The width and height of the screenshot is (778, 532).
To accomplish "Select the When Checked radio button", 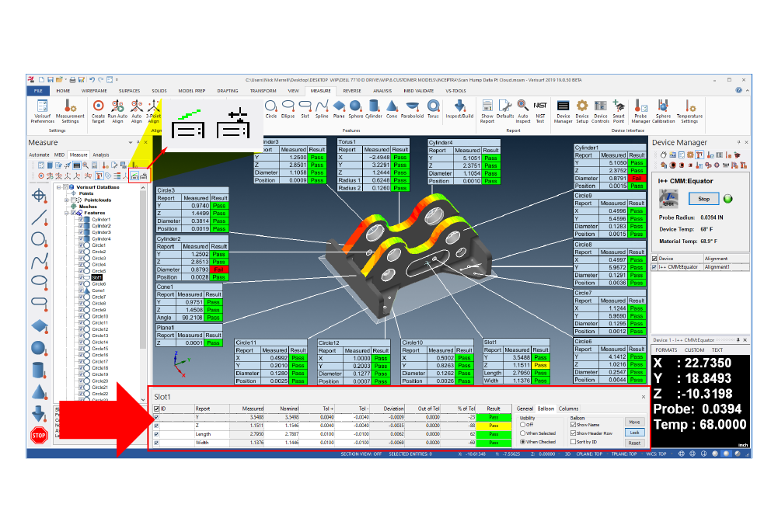I will 522,441.
